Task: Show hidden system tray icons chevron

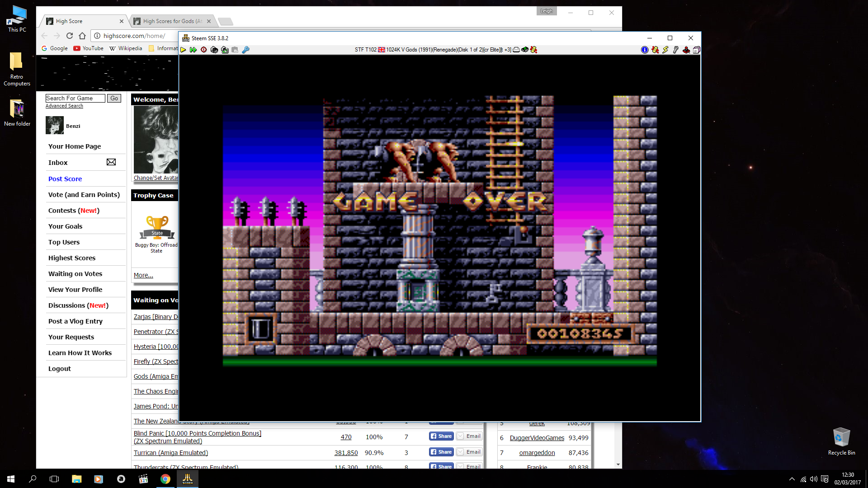Action: [792, 479]
